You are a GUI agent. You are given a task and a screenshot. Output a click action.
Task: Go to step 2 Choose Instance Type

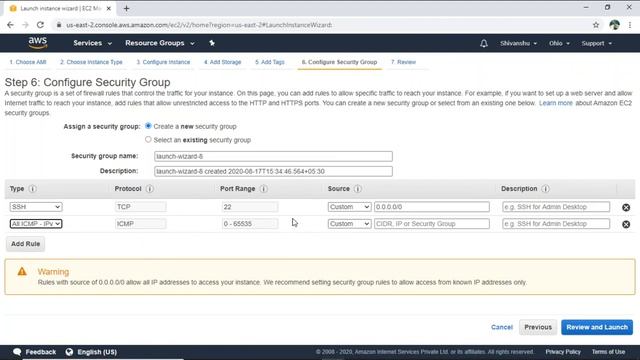click(91, 62)
